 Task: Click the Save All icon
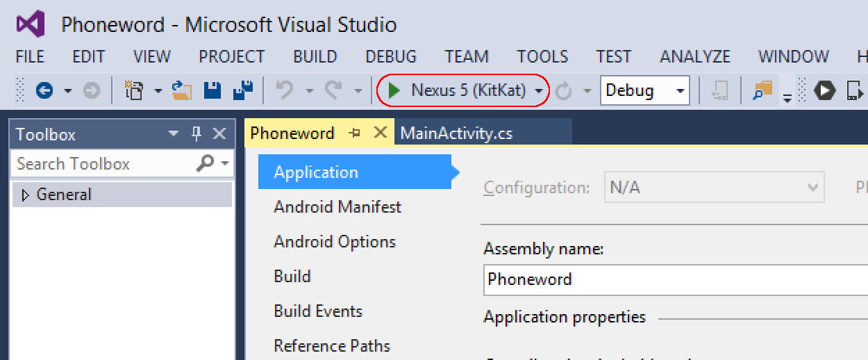pyautogui.click(x=242, y=90)
